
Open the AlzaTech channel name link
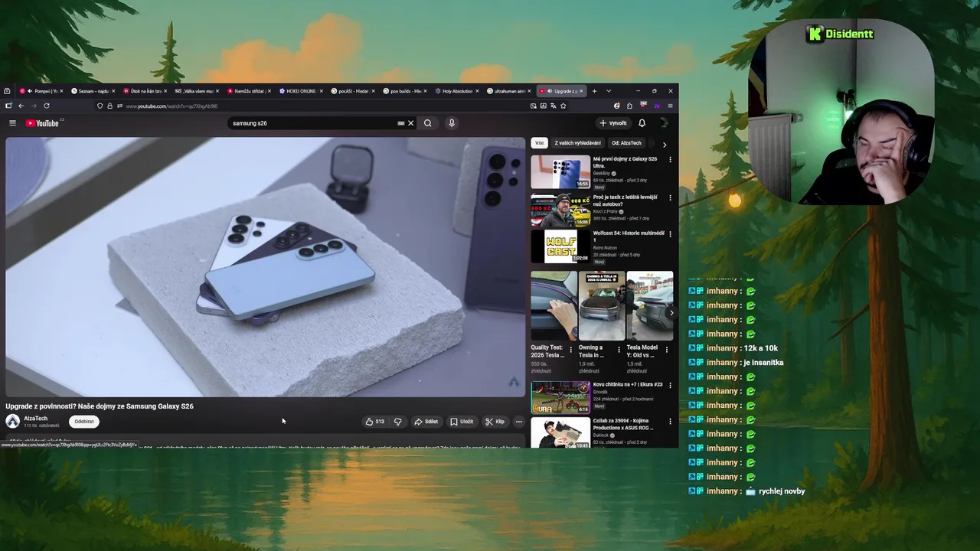click(35, 419)
